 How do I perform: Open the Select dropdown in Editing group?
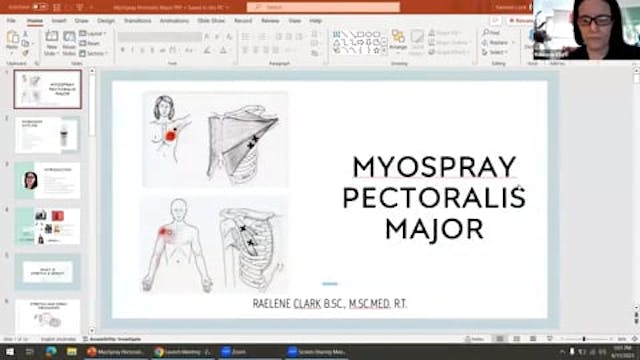pyautogui.click(x=496, y=52)
